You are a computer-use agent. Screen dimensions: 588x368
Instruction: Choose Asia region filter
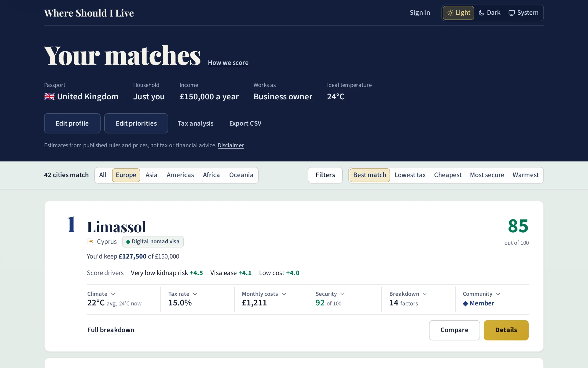coord(151,175)
